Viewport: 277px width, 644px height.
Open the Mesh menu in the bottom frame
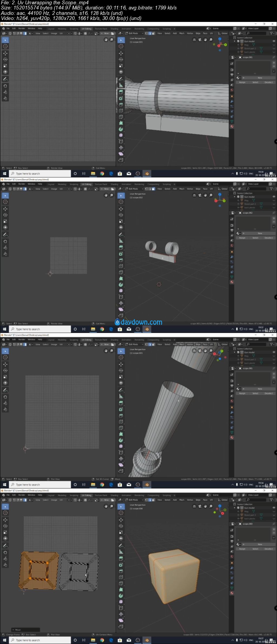click(x=182, y=500)
